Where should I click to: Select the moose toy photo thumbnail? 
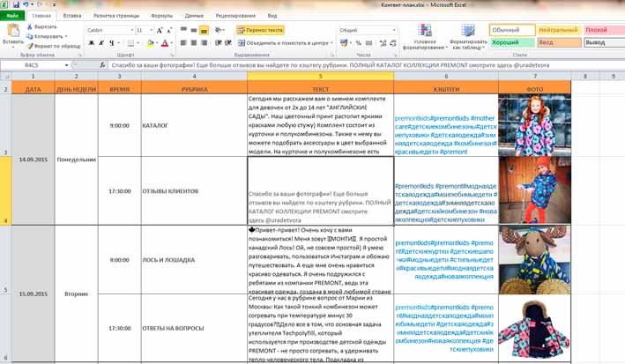534,259
